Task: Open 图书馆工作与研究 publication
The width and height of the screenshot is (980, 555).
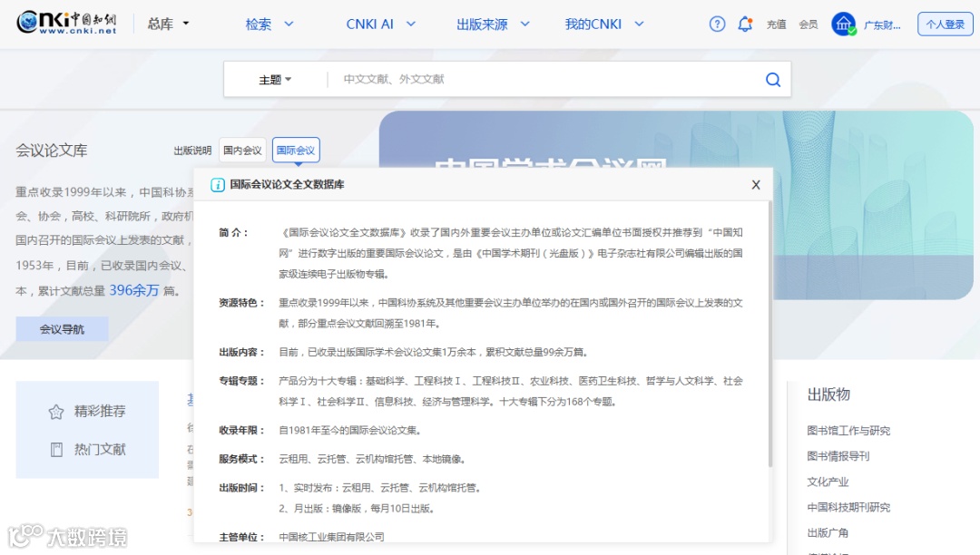Action: pos(848,431)
